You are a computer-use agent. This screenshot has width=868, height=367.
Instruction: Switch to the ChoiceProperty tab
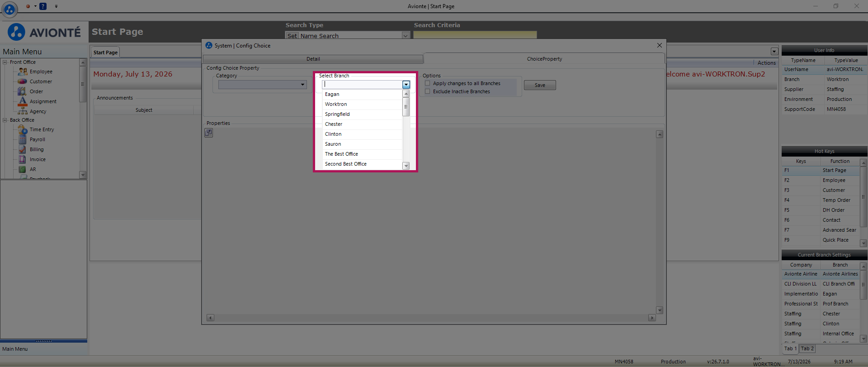tap(544, 59)
